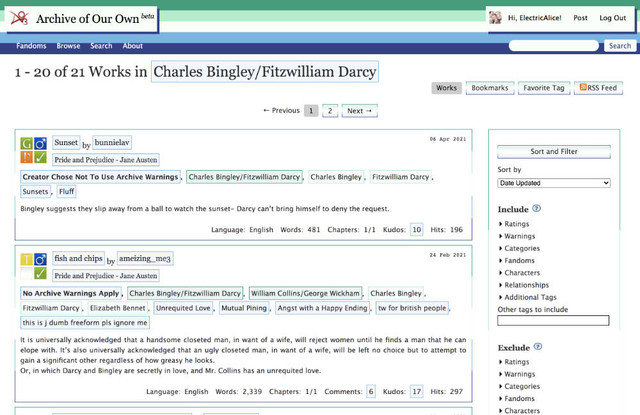The height and width of the screenshot is (415, 640).
Task: Open the Include help question mark icon
Action: [537, 209]
